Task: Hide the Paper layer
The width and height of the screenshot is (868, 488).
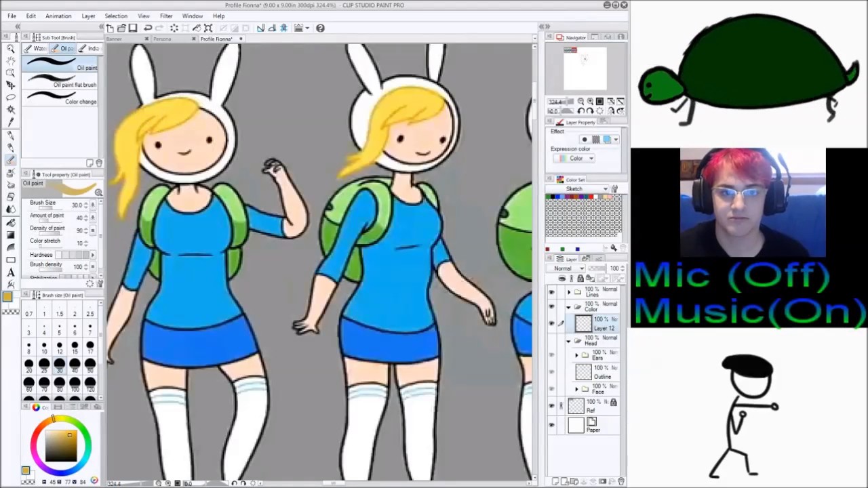Action: point(551,425)
